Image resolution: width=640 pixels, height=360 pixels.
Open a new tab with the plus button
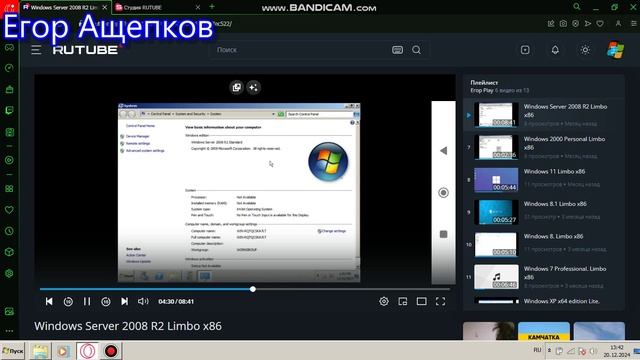point(212,7)
